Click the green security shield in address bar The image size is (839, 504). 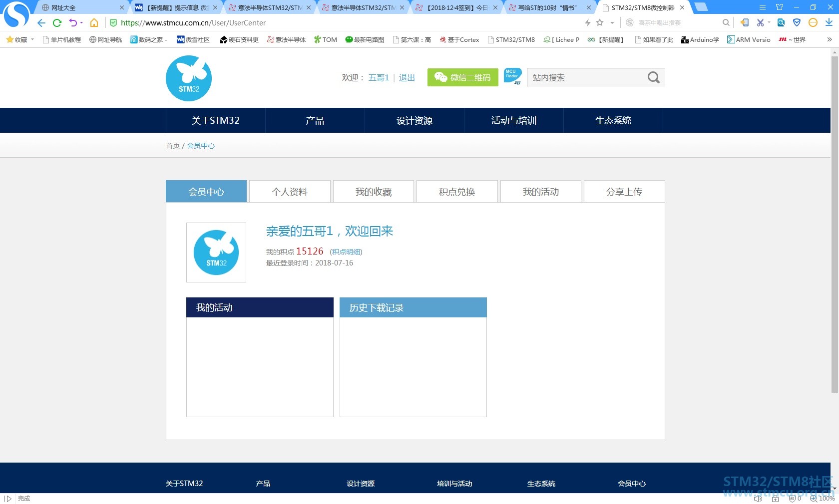click(113, 23)
